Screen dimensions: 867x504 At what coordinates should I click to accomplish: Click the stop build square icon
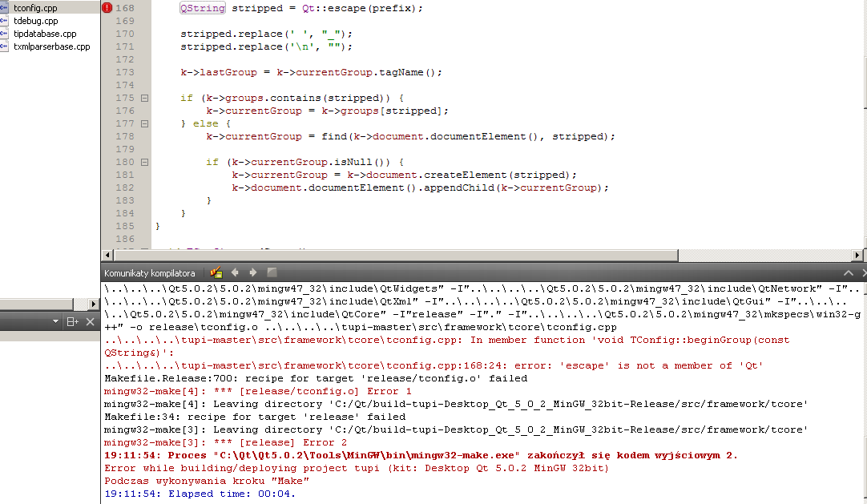(272, 272)
